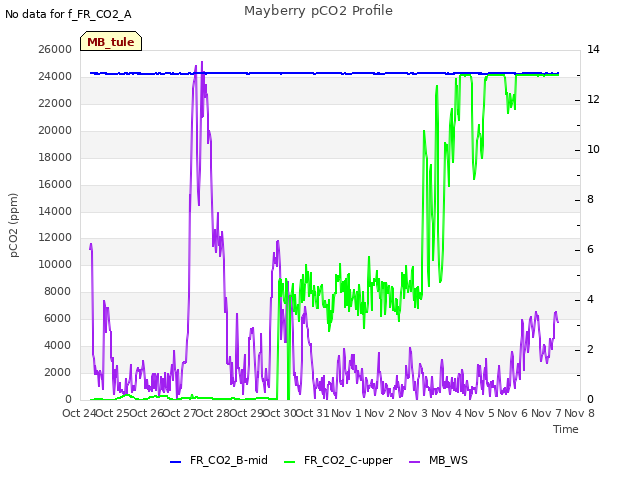This screenshot has width=640, height=480.
Task: Click the Time axis label
Action: tap(566, 429)
